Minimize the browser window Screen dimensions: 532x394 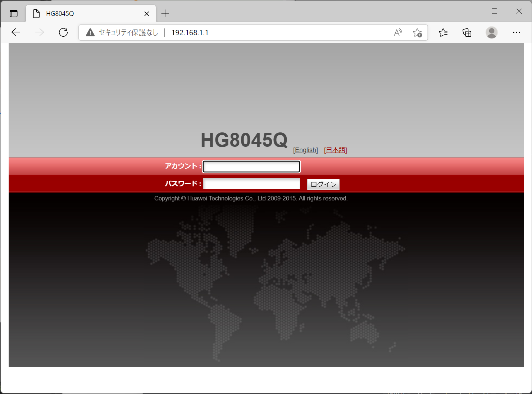(469, 11)
